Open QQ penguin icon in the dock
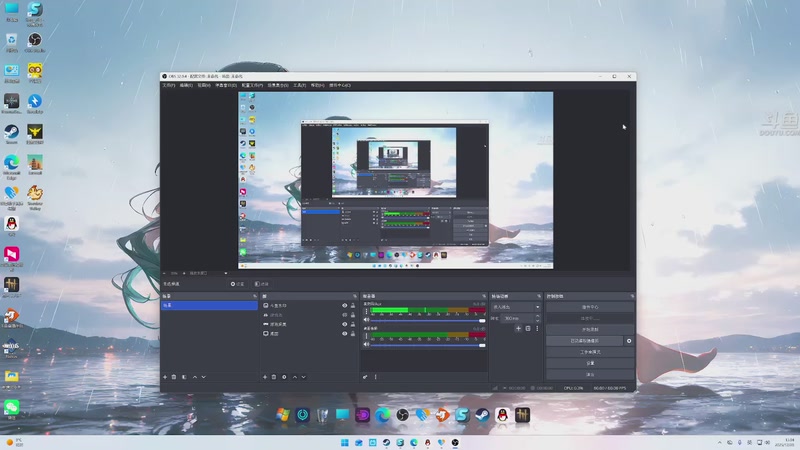This screenshot has height=450, width=800. pyautogui.click(x=503, y=415)
